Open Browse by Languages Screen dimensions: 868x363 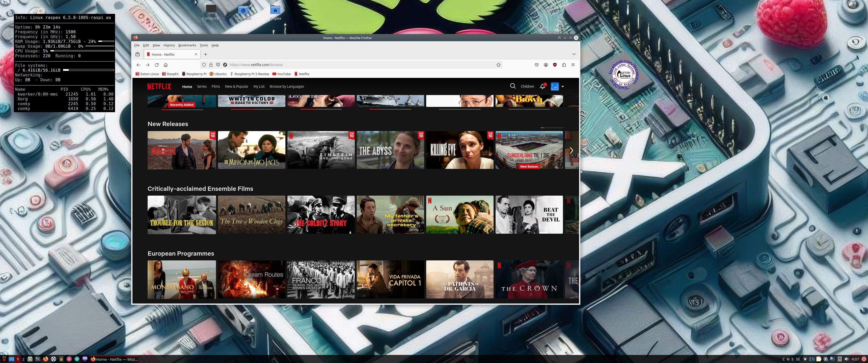click(x=287, y=86)
